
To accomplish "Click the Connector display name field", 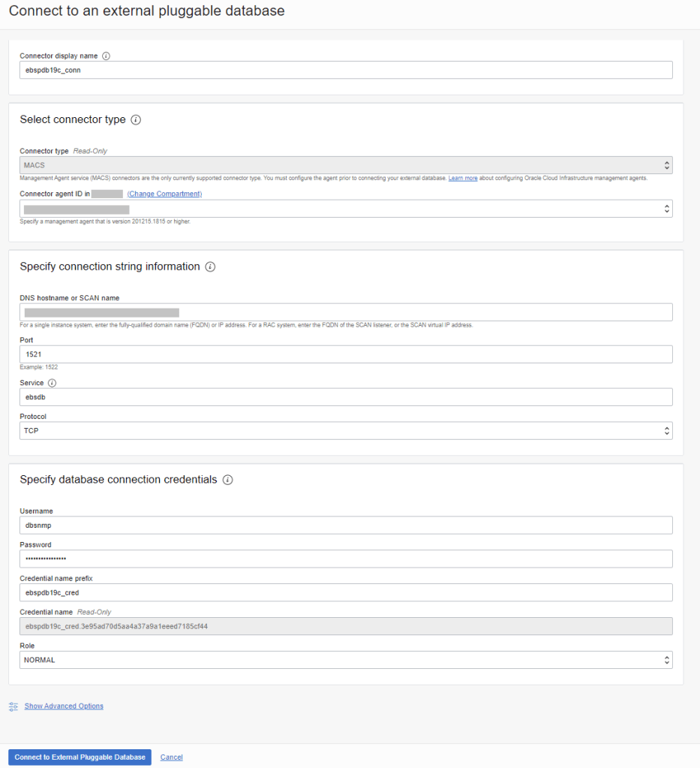I will (346, 70).
